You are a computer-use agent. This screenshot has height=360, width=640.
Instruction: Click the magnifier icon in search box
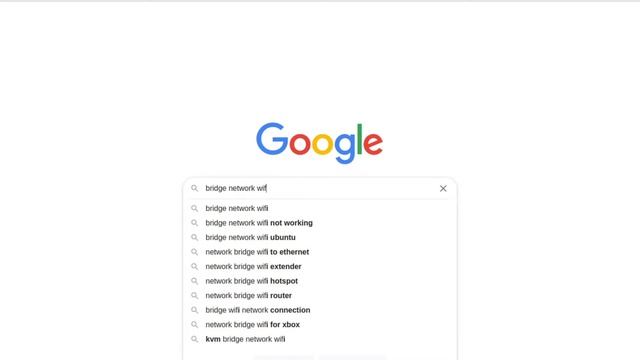point(195,188)
